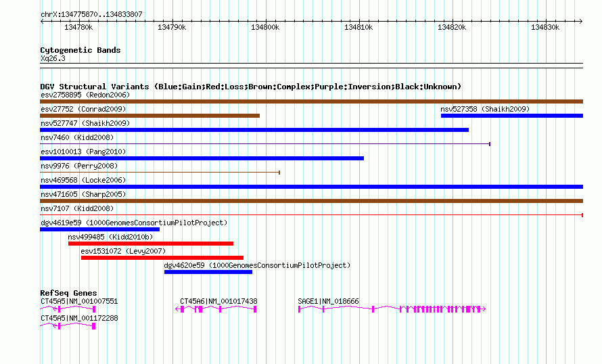Click the 134800k ruler tick label
Image resolution: width=602 pixels, height=364 pixels.
coord(265,27)
